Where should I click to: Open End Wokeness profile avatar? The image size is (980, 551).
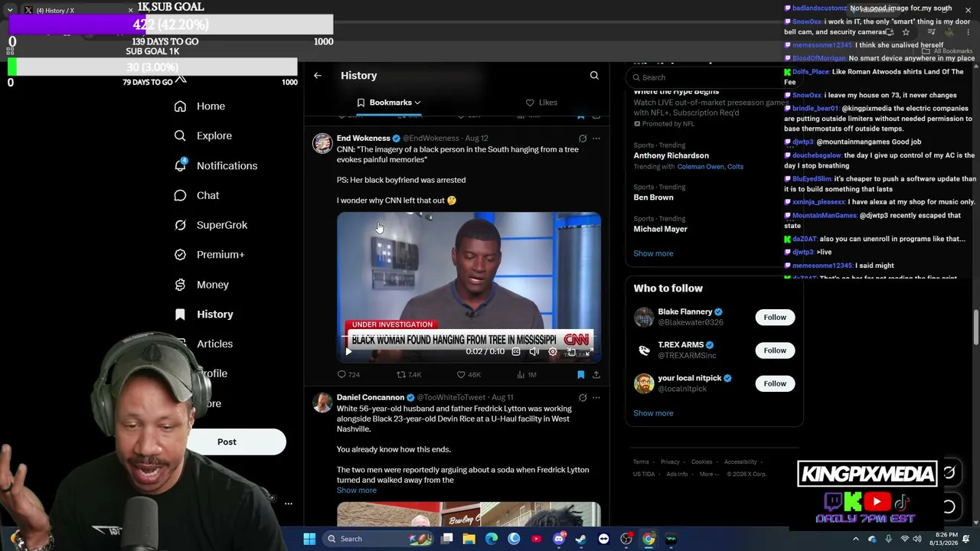pos(322,143)
